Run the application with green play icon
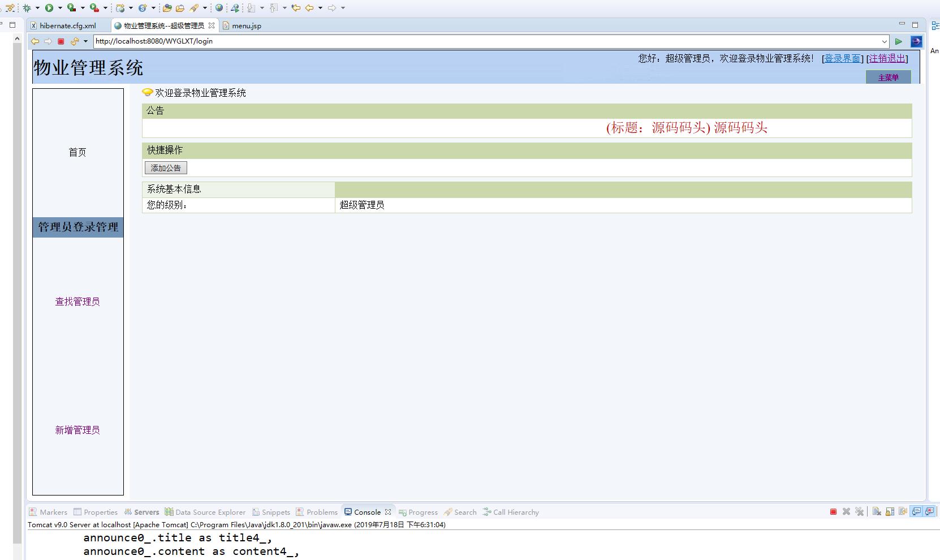Image resolution: width=940 pixels, height=560 pixels. [x=49, y=8]
